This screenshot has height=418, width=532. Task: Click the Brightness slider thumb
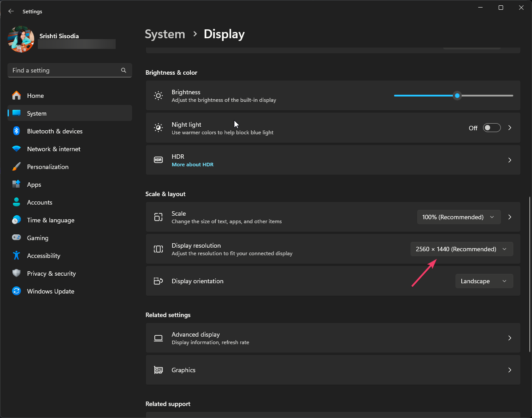(457, 96)
